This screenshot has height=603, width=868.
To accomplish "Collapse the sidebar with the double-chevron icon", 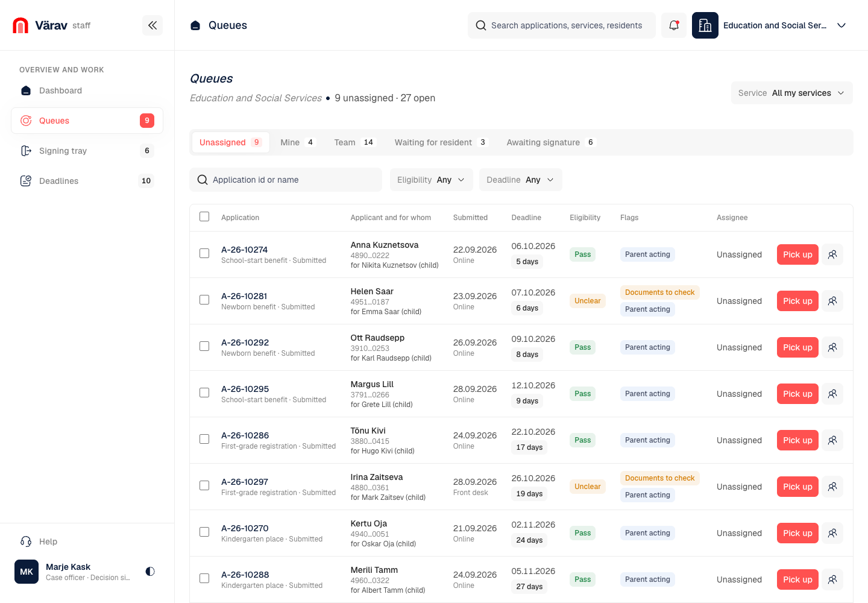I will point(153,25).
